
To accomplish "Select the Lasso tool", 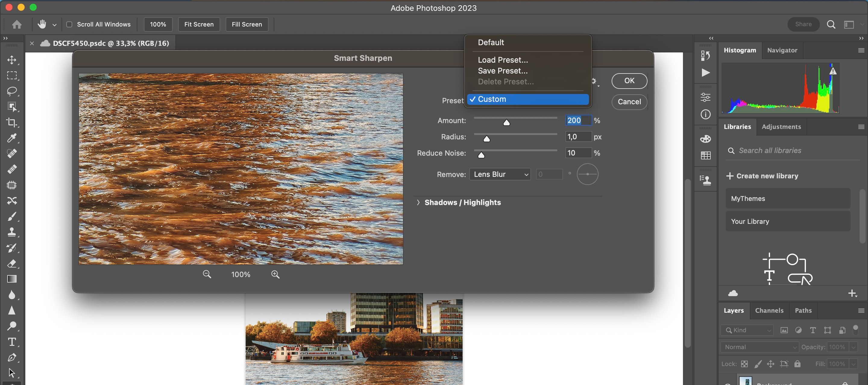I will (12, 91).
